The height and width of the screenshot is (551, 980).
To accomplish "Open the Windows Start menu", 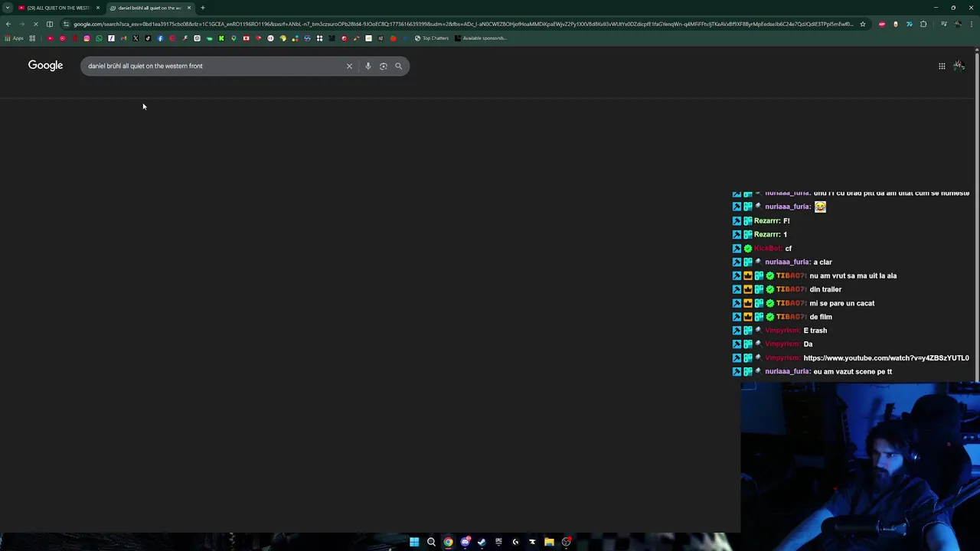I will point(414,542).
